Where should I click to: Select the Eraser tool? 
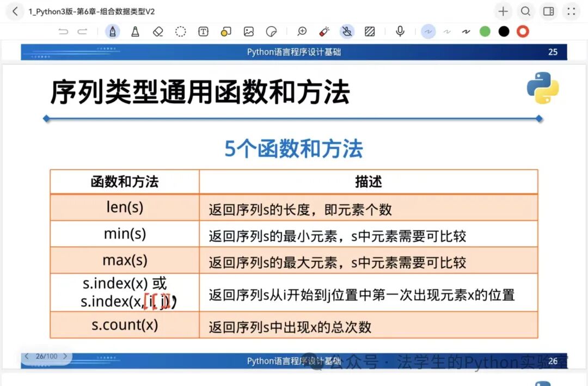(x=158, y=32)
